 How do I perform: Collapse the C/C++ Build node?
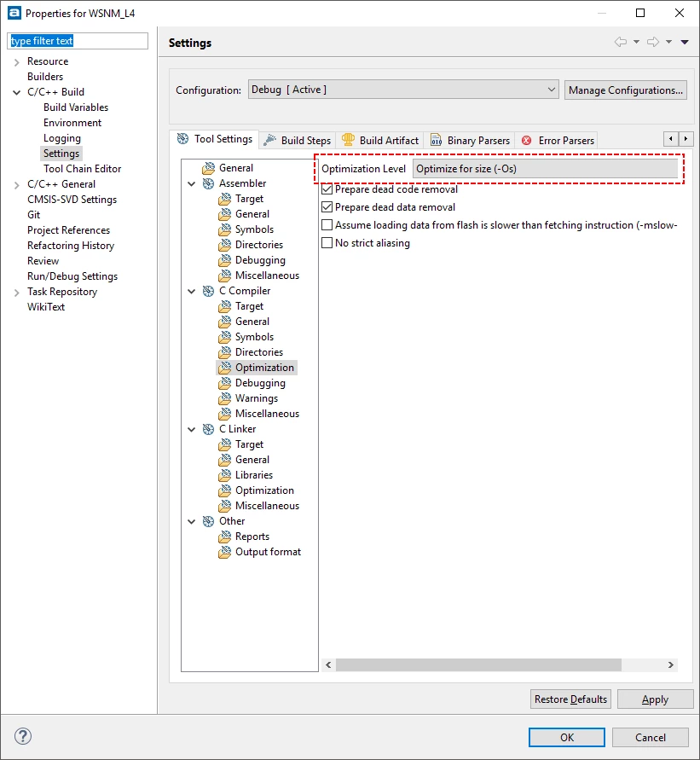coord(17,93)
